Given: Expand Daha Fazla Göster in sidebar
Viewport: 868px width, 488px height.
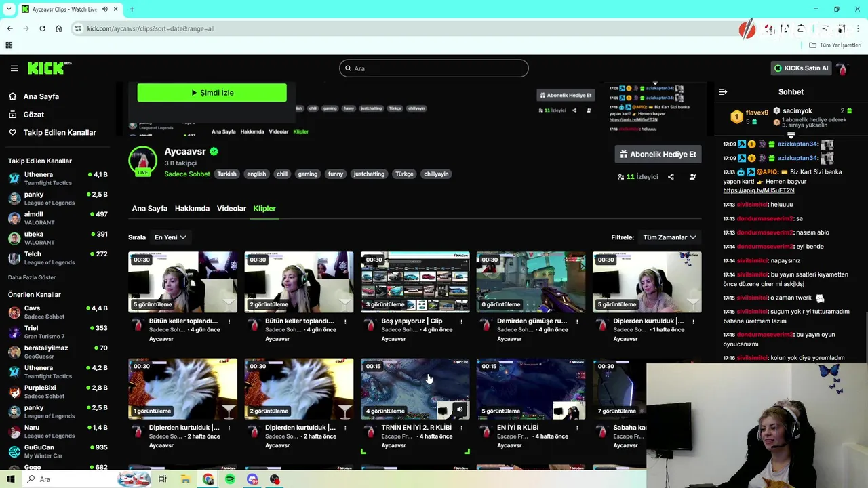Looking at the screenshot, I should click(32, 277).
